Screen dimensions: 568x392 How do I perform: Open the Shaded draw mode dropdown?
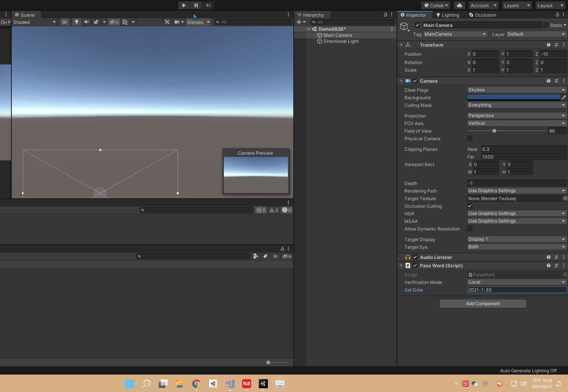pos(35,22)
